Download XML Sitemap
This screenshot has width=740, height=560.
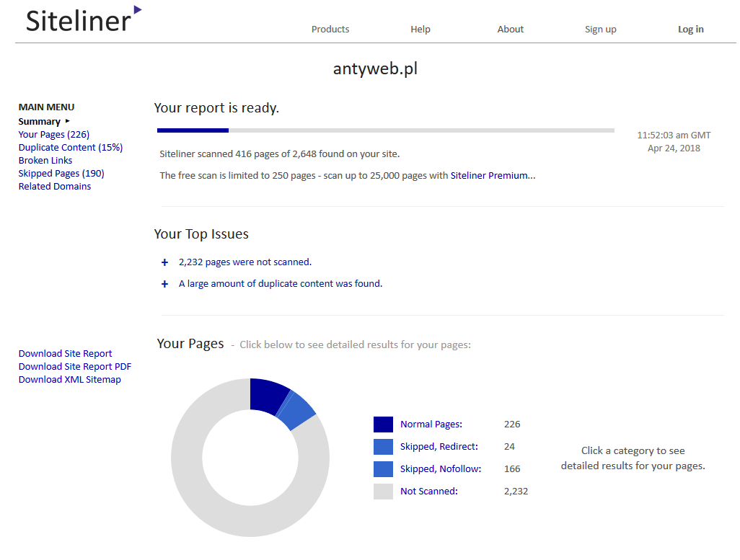70,379
